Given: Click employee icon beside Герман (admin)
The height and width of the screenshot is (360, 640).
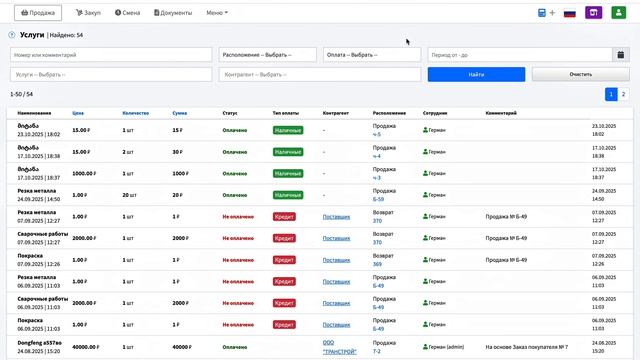Looking at the screenshot, I should (x=425, y=347).
